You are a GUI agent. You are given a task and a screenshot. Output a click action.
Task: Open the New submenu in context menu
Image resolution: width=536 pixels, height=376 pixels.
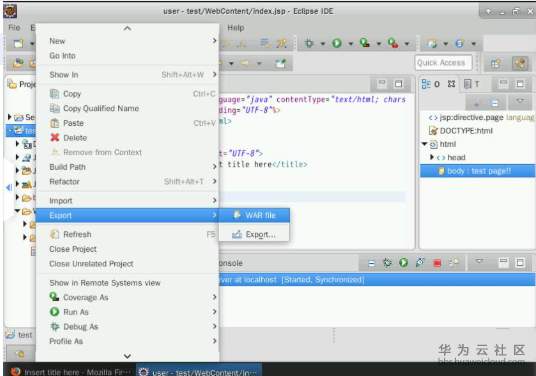click(127, 41)
